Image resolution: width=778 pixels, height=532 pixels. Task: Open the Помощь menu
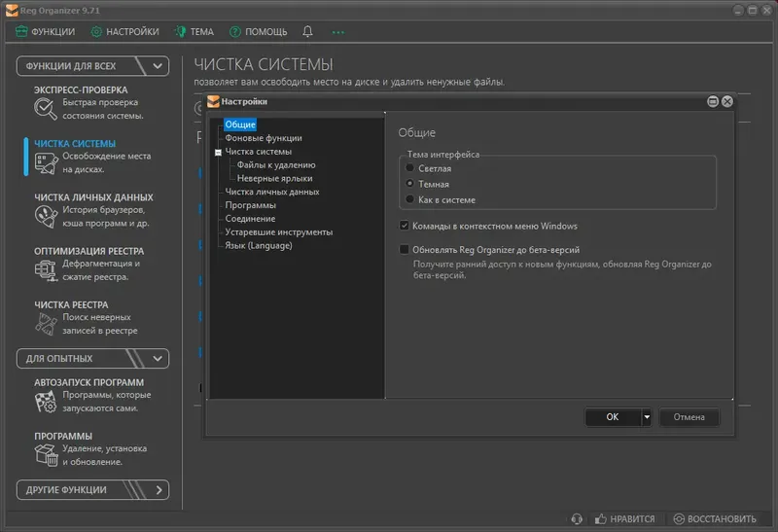pos(259,32)
